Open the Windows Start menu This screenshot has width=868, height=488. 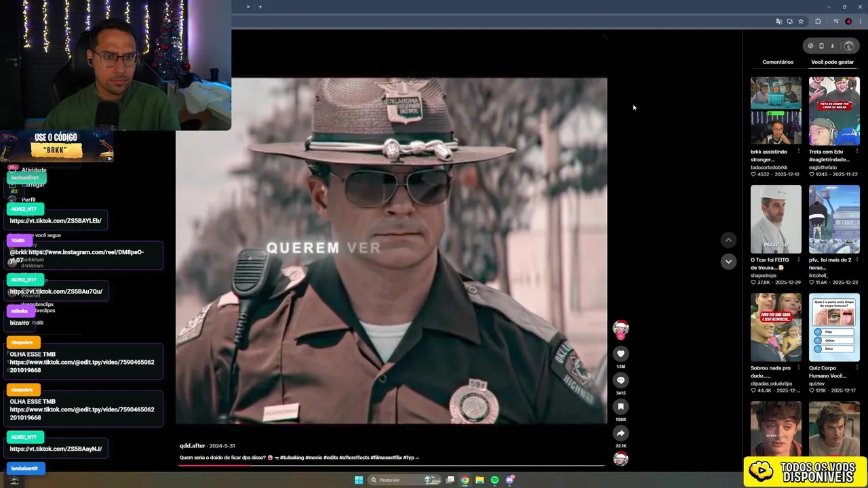pyautogui.click(x=359, y=480)
